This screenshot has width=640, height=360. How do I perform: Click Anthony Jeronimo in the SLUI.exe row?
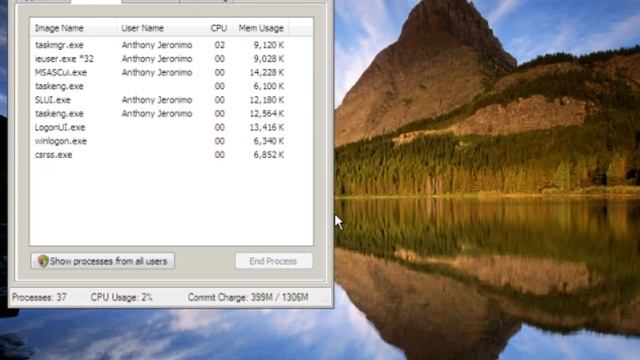click(x=157, y=100)
